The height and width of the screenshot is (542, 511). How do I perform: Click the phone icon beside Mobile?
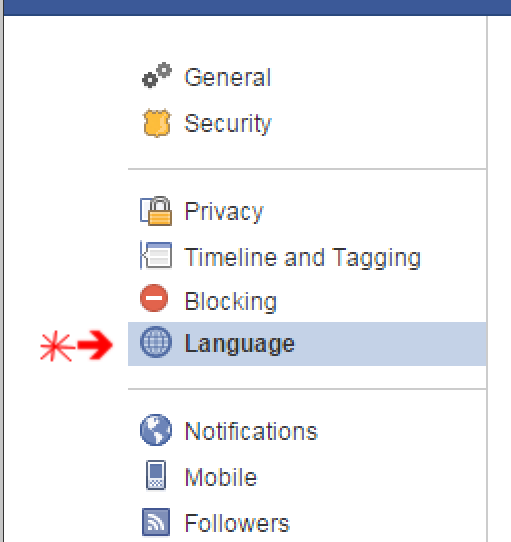[156, 475]
